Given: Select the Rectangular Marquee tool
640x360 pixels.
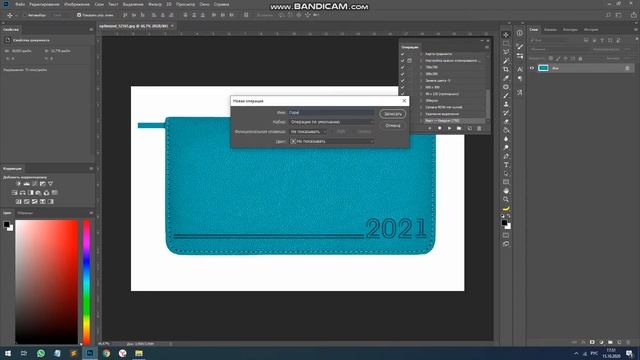Looking at the screenshot, I should click(506, 43).
